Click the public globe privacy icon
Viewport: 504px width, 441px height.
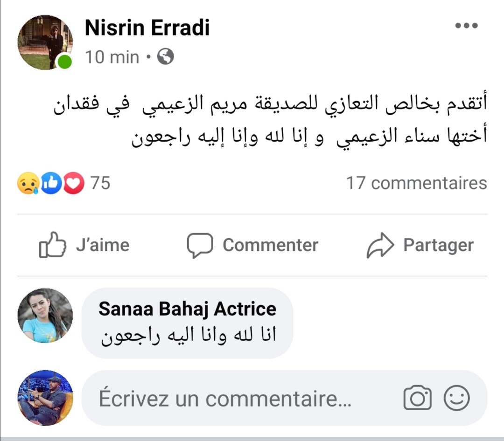[x=166, y=57]
